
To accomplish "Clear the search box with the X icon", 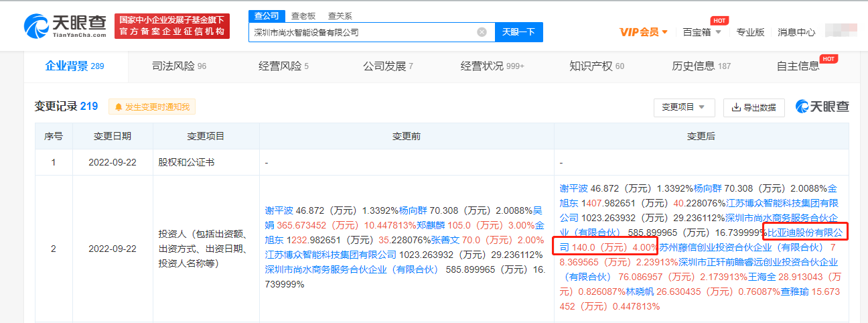I will tap(482, 32).
